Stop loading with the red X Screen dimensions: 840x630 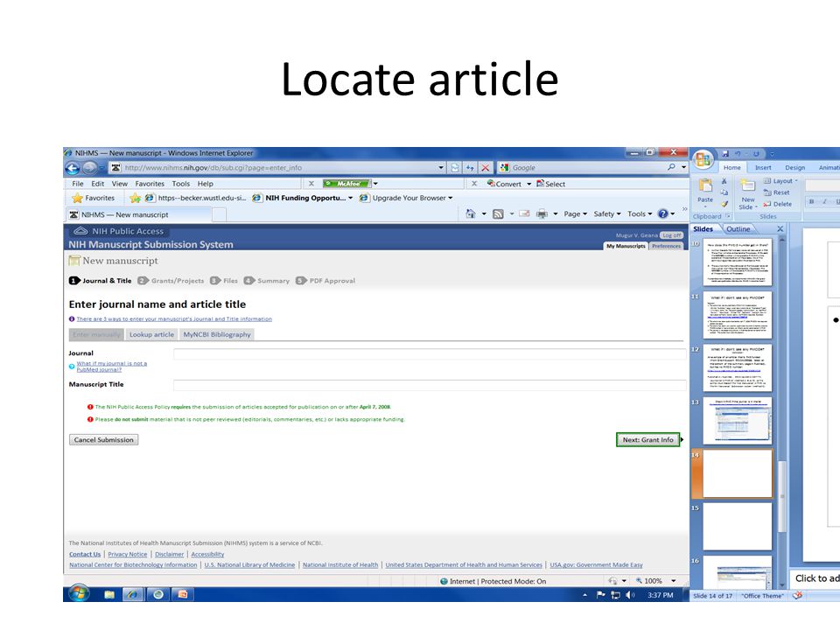485,168
